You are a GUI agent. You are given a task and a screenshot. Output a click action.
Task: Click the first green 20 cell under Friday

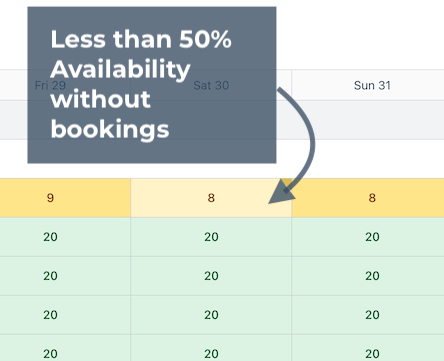click(65, 237)
